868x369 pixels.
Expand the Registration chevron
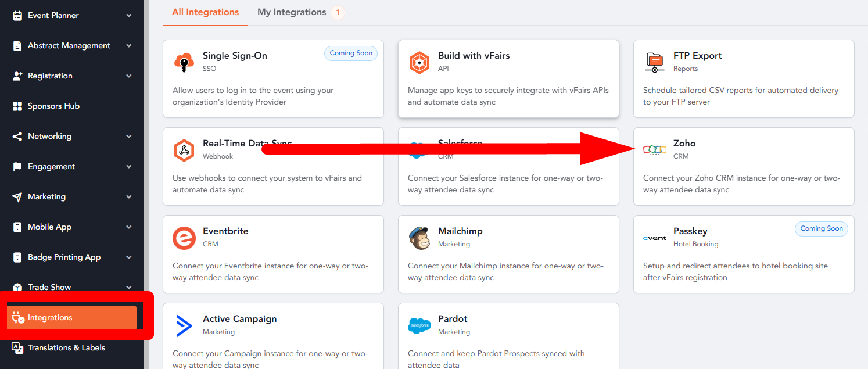click(128, 76)
